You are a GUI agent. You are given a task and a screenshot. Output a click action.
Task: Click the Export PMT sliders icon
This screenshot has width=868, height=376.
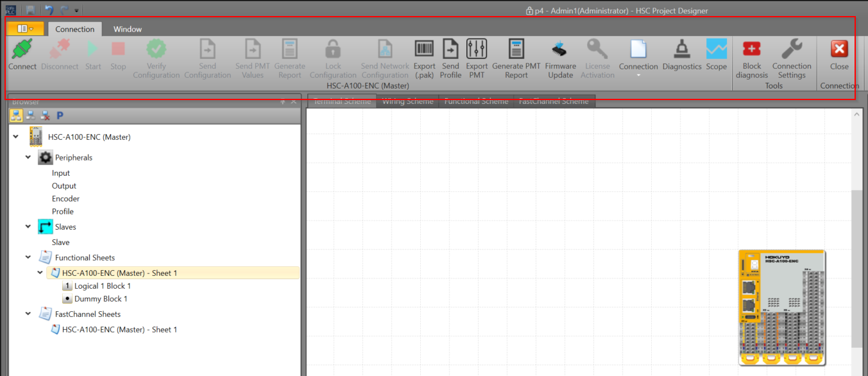477,49
